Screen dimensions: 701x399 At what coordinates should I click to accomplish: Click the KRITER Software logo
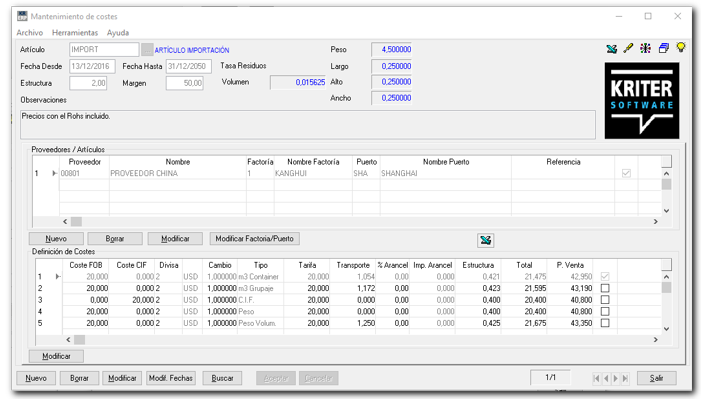coord(642,101)
